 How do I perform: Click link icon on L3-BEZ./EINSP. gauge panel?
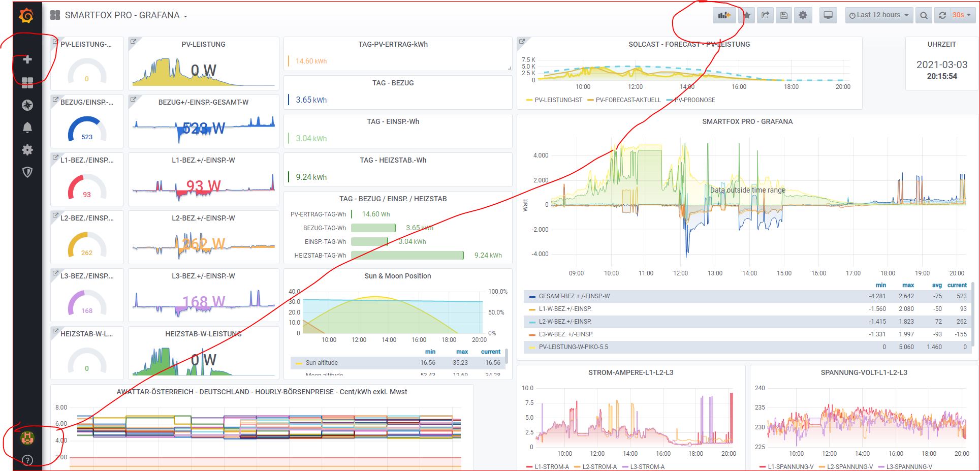click(55, 273)
